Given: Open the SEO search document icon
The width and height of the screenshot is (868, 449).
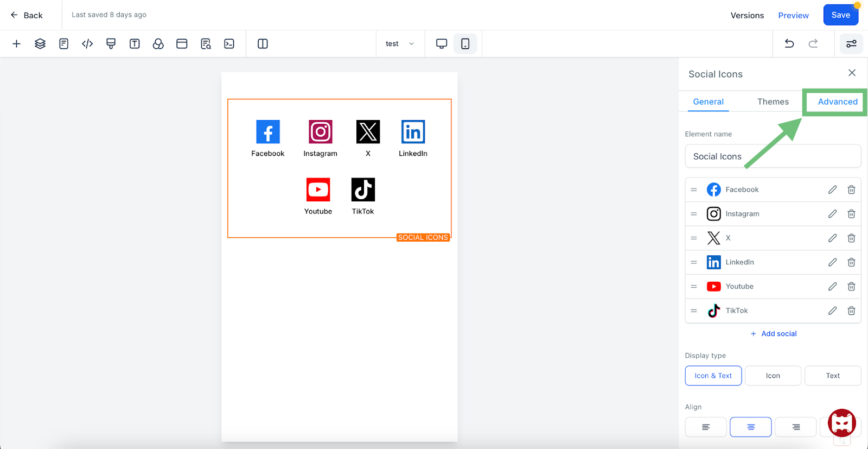Looking at the screenshot, I should (206, 44).
